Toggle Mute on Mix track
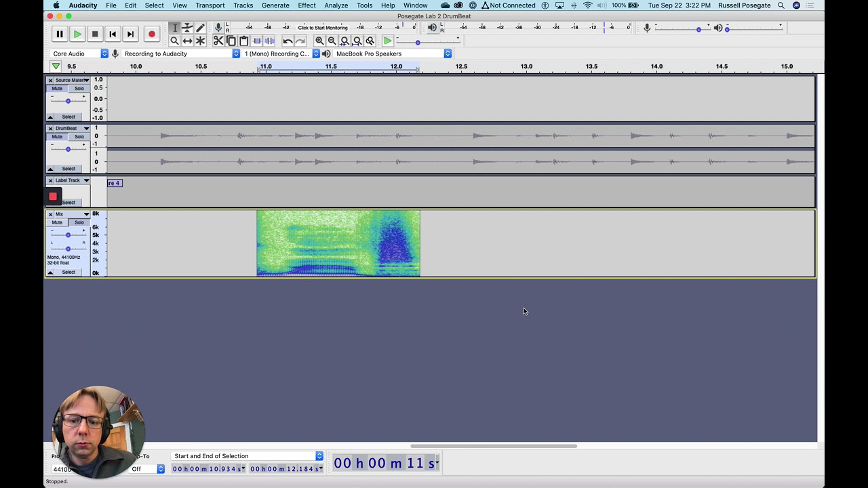This screenshot has width=868, height=488. (x=57, y=222)
